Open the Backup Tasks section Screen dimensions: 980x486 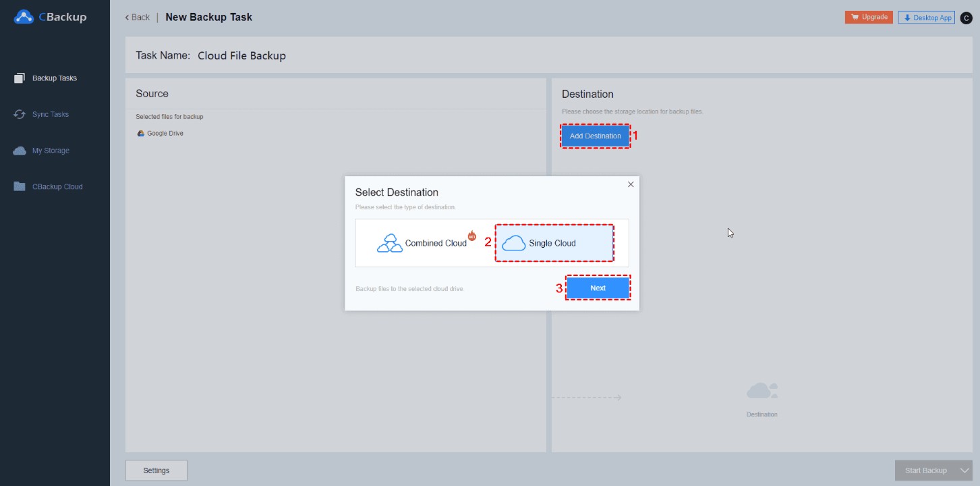(x=55, y=78)
